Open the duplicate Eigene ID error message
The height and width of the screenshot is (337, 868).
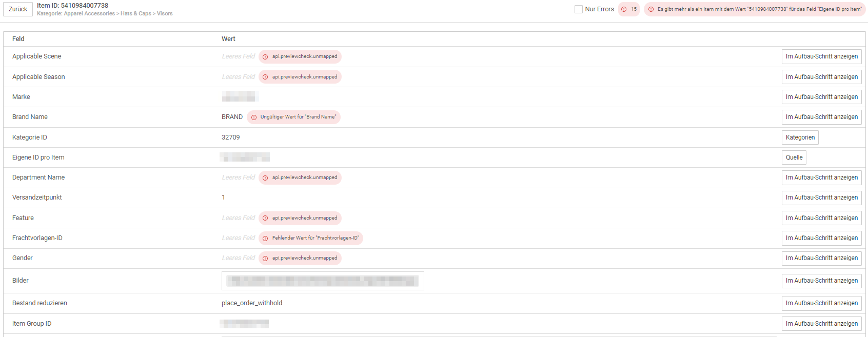[x=755, y=9]
